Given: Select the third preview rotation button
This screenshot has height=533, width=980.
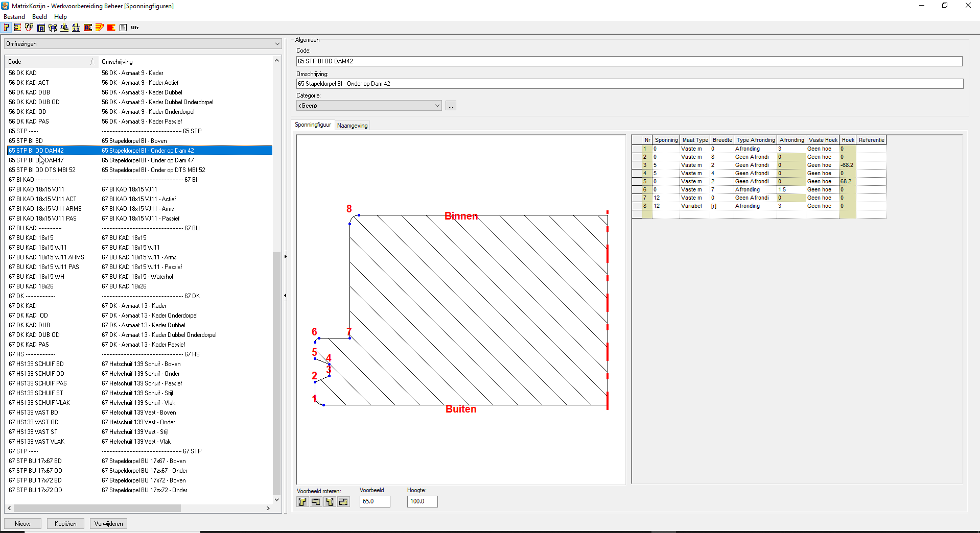Looking at the screenshot, I should pyautogui.click(x=330, y=502).
